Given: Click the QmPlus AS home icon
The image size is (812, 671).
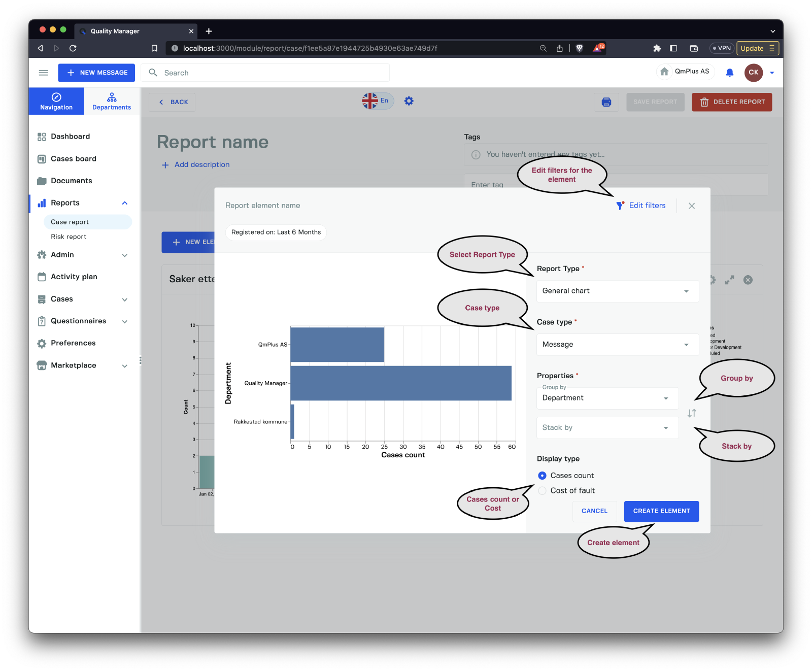Looking at the screenshot, I should pyautogui.click(x=664, y=72).
